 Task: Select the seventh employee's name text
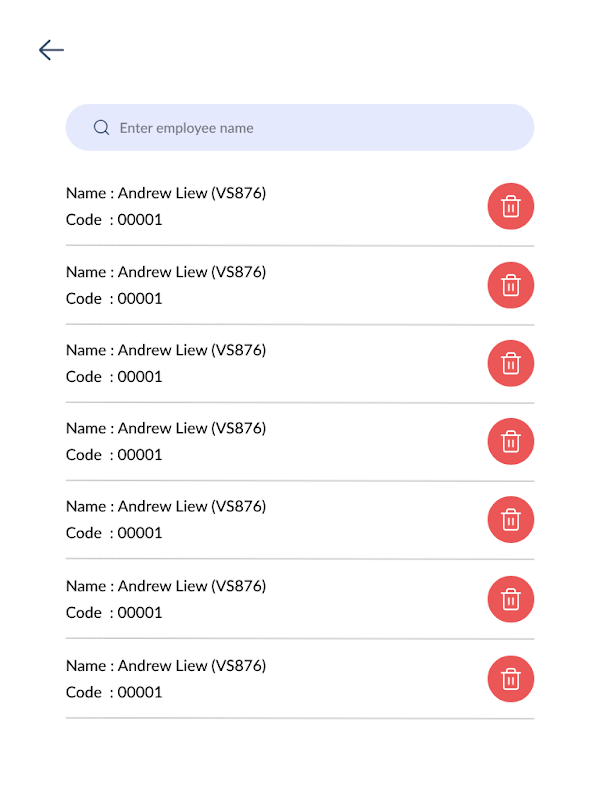coord(166,665)
